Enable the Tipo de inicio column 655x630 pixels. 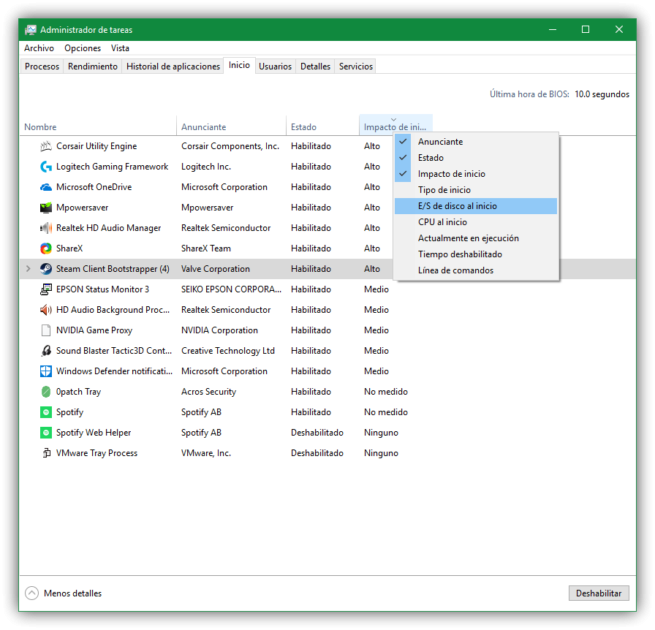coord(476,190)
